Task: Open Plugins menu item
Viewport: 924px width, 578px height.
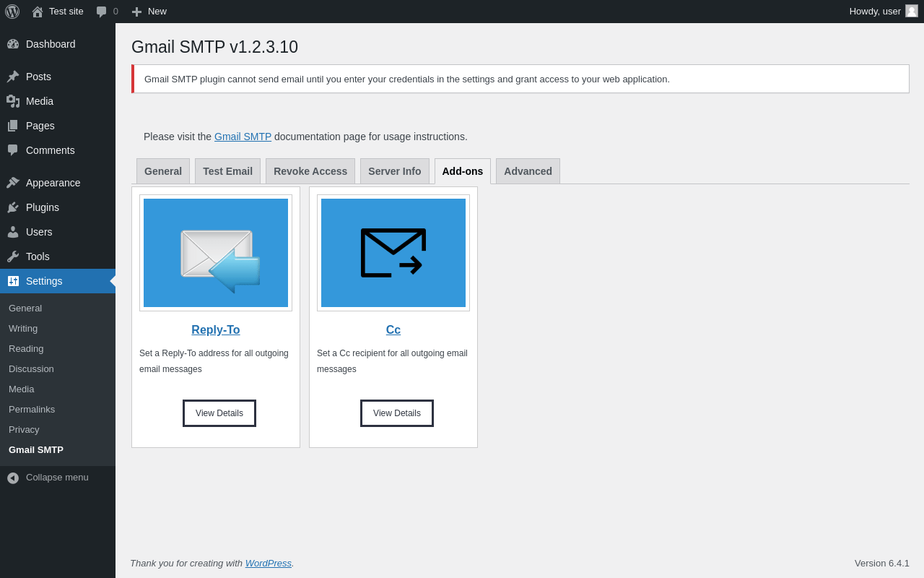Action: click(58, 207)
